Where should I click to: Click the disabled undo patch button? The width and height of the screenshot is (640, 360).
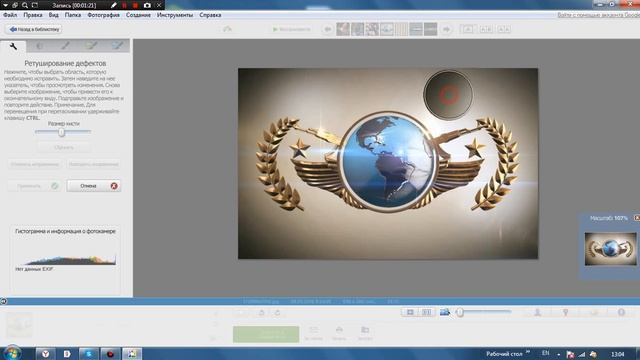coord(35,164)
